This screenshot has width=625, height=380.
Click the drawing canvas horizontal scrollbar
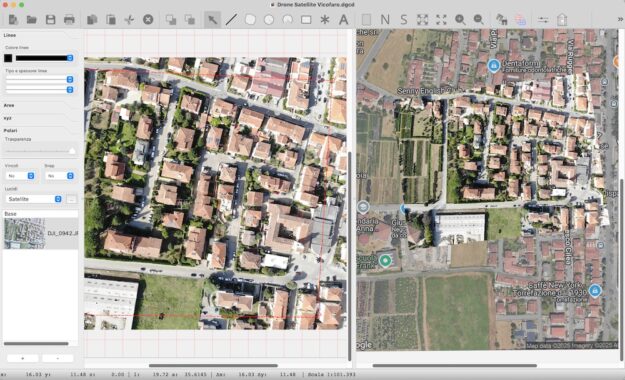click(213, 365)
